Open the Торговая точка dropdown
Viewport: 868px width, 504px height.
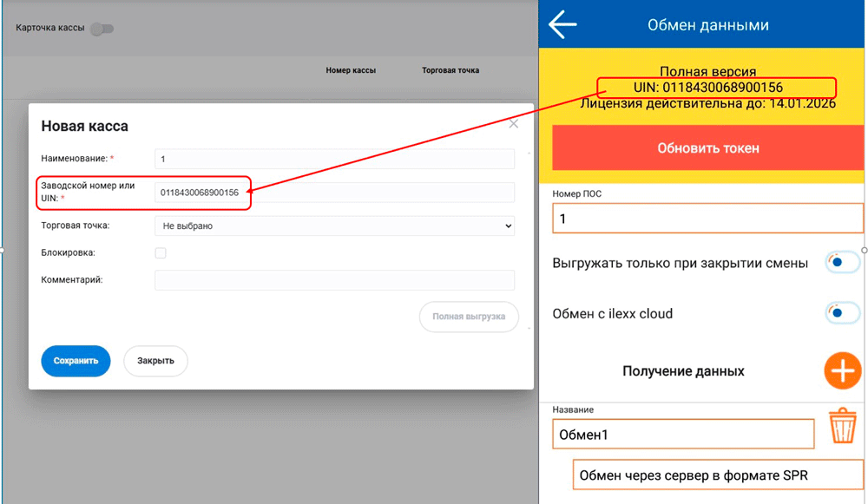(x=334, y=226)
